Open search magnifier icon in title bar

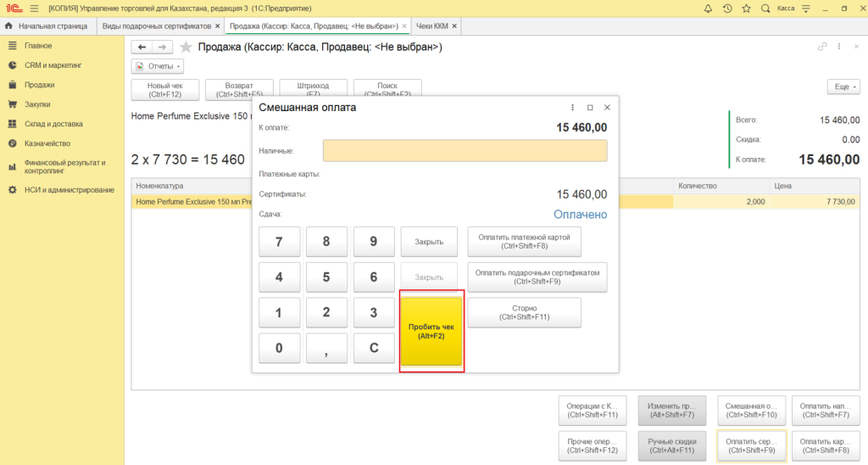[x=765, y=8]
